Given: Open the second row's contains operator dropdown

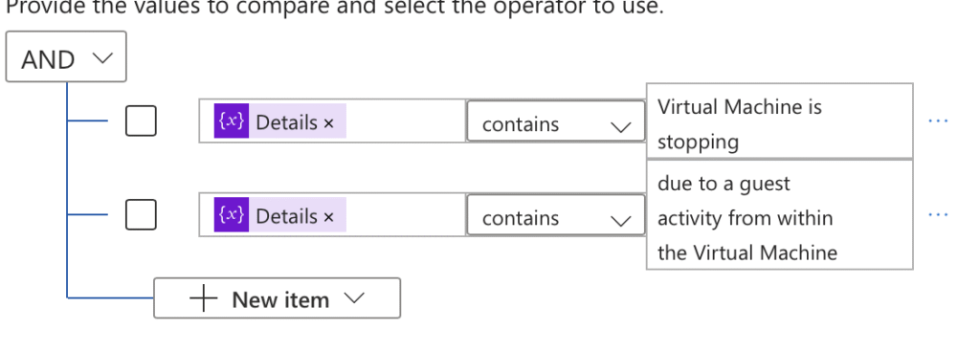Looking at the screenshot, I should [556, 215].
